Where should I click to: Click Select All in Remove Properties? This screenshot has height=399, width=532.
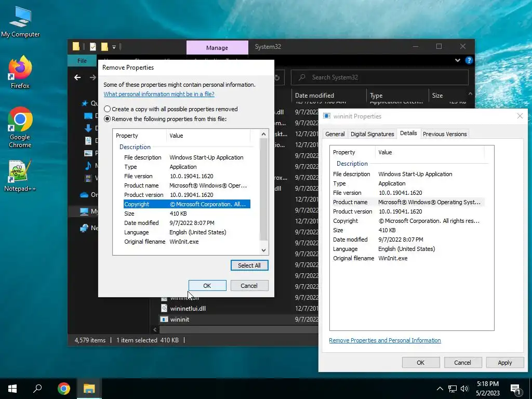point(249,265)
